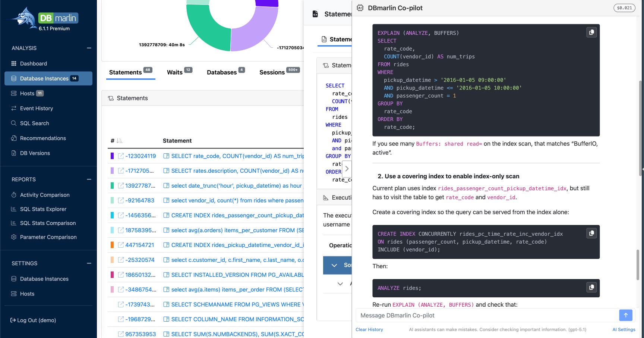Viewport: 644px width, 338px height.
Task: Copy the EXPLAIN ANALYZE code block
Action: (591, 32)
